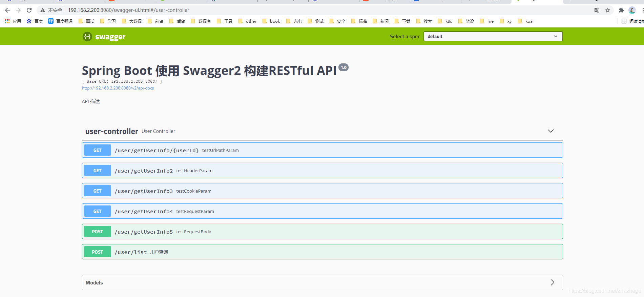The image size is (644, 297).
Task: Open the 毕设 bookmark folder
Action: (466, 21)
